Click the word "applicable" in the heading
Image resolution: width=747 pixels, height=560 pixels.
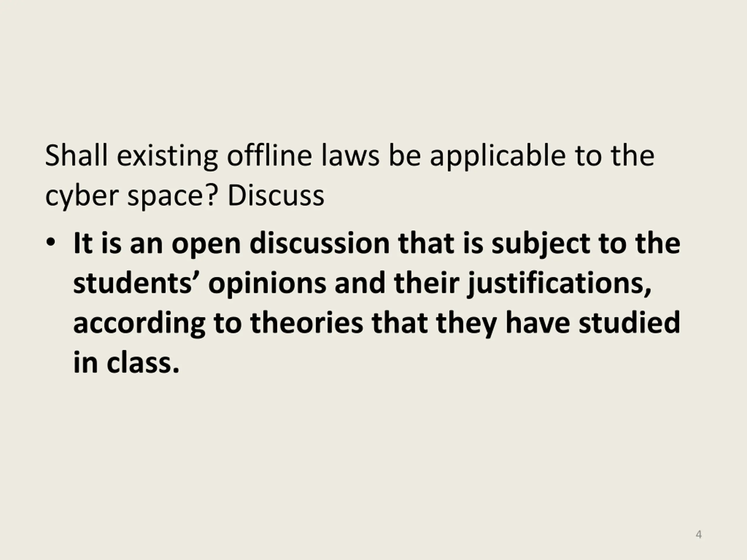(498, 157)
